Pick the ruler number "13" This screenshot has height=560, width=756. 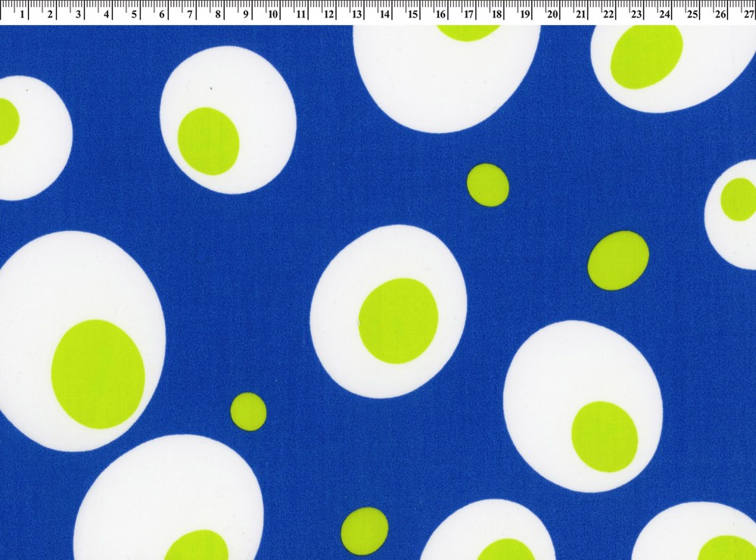tap(356, 14)
